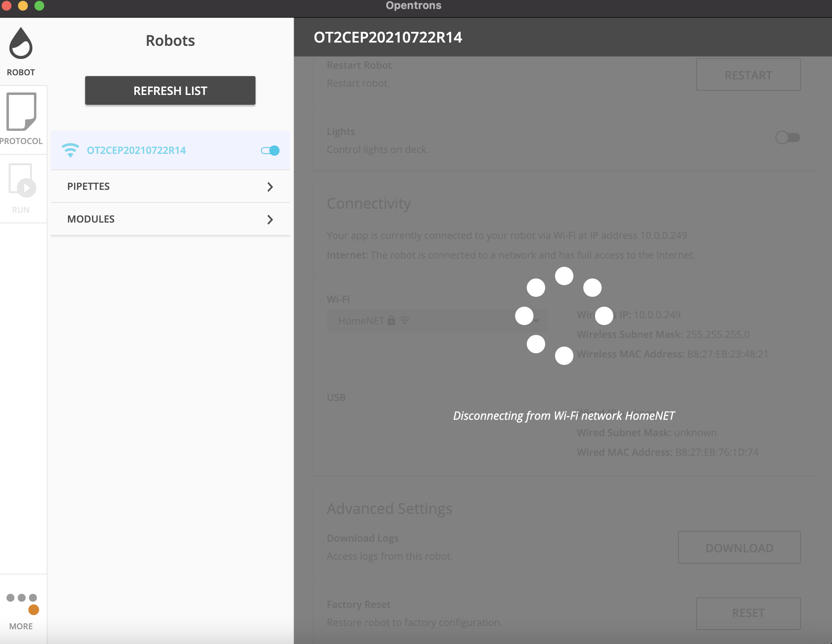Click the Wired MAC Address value
The height and width of the screenshot is (644, 832).
(717, 452)
